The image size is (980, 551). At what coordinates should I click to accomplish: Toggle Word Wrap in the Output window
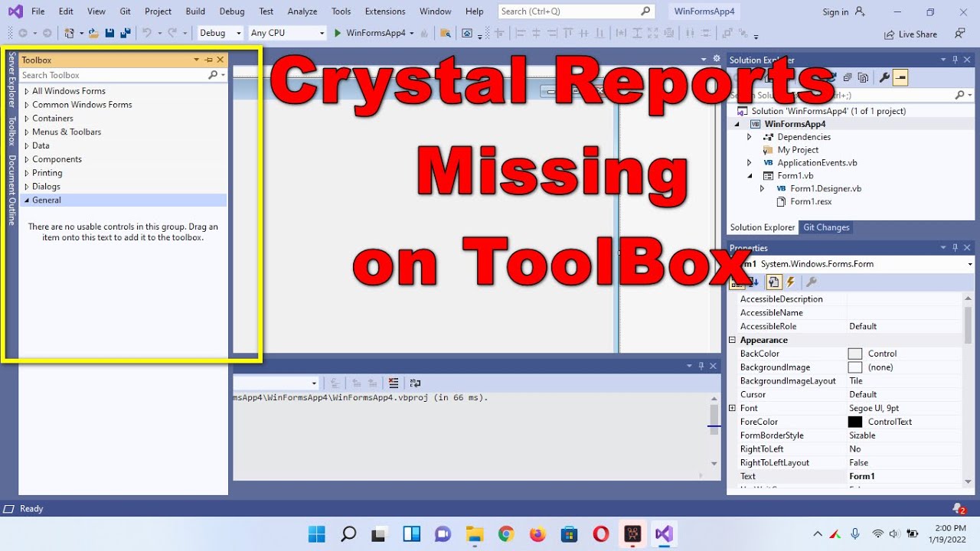(415, 383)
